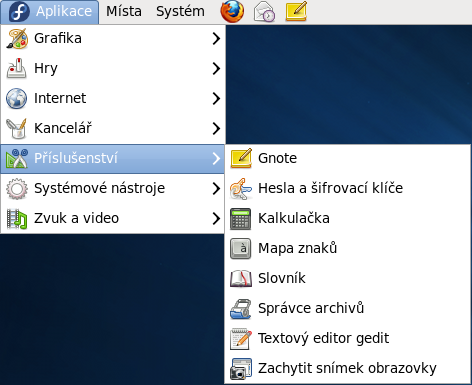Expand the Zvuk a video submenu arrow
472x385 pixels.
point(216,219)
